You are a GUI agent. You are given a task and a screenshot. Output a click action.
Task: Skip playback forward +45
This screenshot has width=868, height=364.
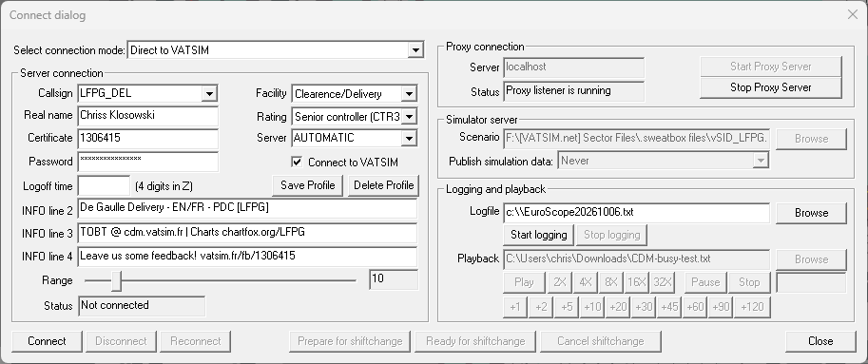click(669, 307)
